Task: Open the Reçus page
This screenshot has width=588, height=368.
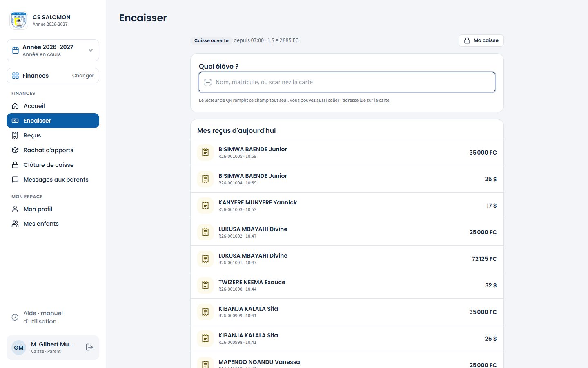Action: 53,135
